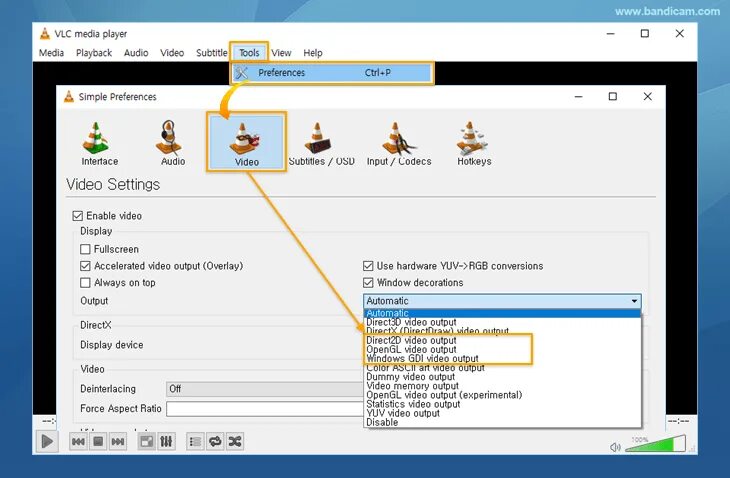
Task: Show extended settings equalizer icon
Action: click(166, 441)
